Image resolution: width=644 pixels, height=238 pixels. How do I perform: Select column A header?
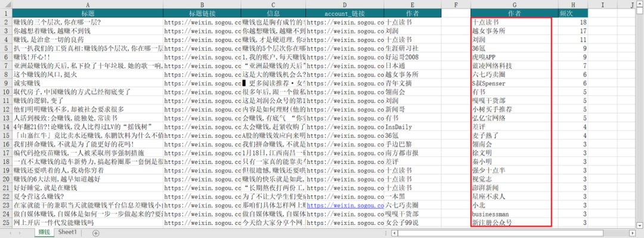pyautogui.click(x=88, y=5)
